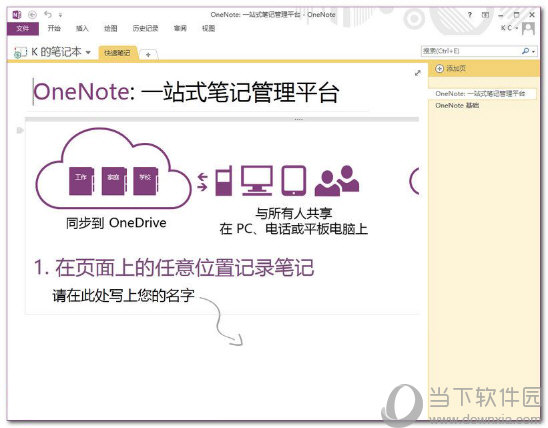
Task: Click the 学校 notebook graphic in cloud
Action: point(146,181)
